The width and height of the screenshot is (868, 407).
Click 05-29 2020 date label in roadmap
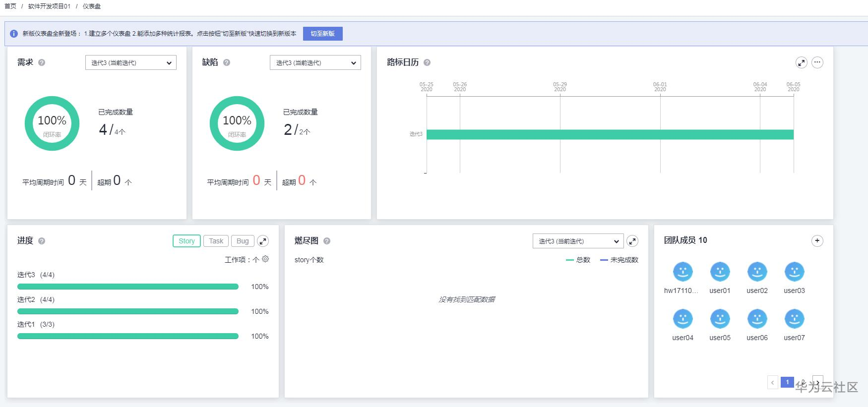coord(560,87)
